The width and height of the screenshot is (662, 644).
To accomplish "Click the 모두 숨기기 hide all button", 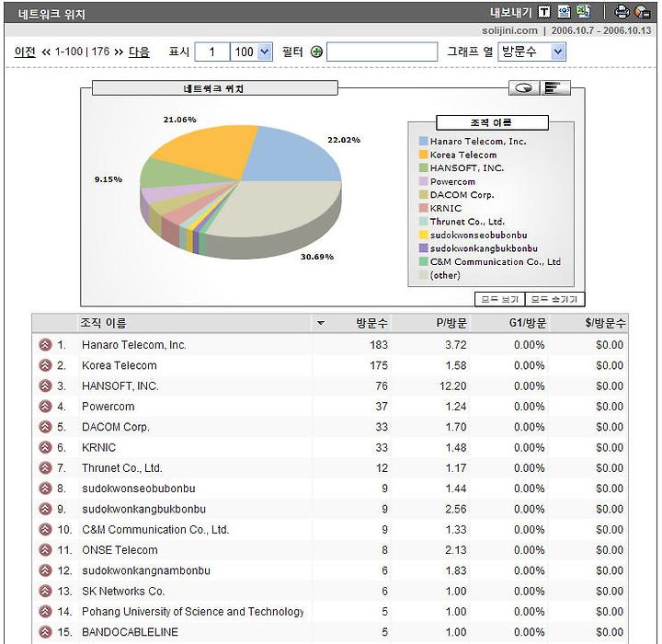I will coord(554,299).
